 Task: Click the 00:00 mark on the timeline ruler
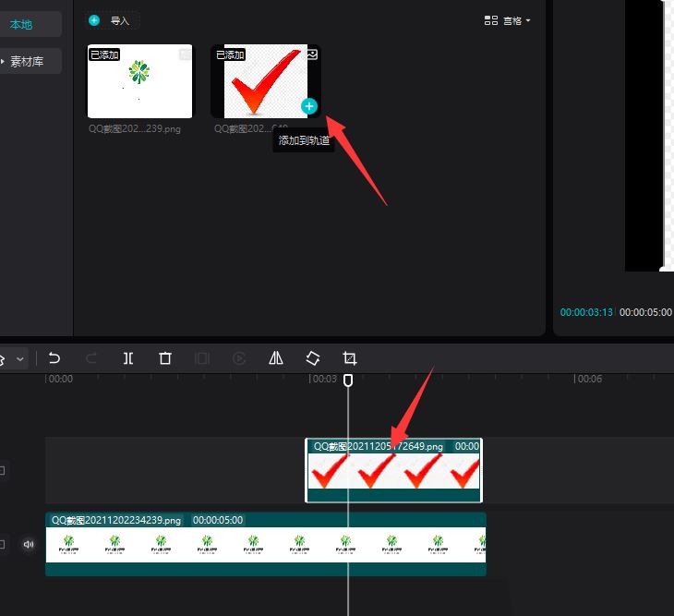pyautogui.click(x=60, y=379)
